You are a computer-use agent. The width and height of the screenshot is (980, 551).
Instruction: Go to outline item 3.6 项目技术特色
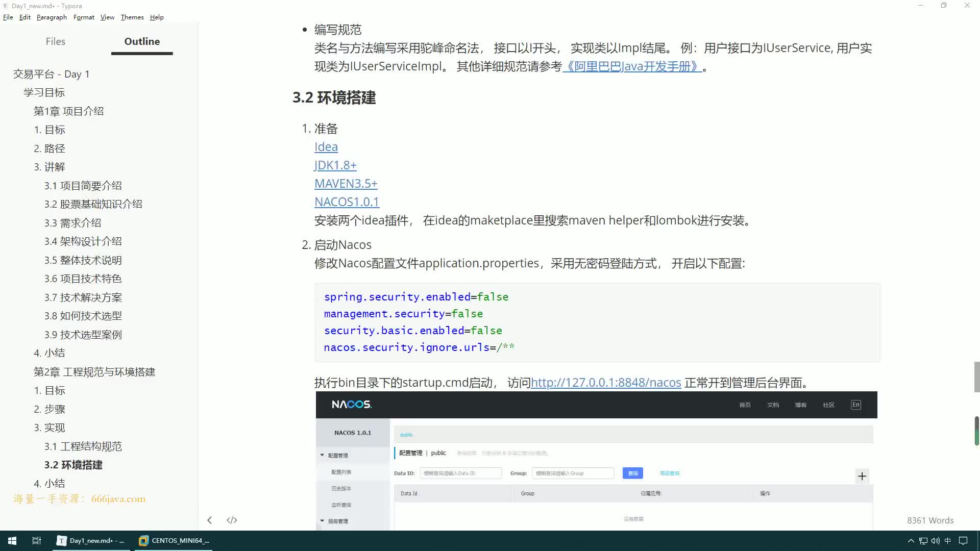[x=83, y=279]
